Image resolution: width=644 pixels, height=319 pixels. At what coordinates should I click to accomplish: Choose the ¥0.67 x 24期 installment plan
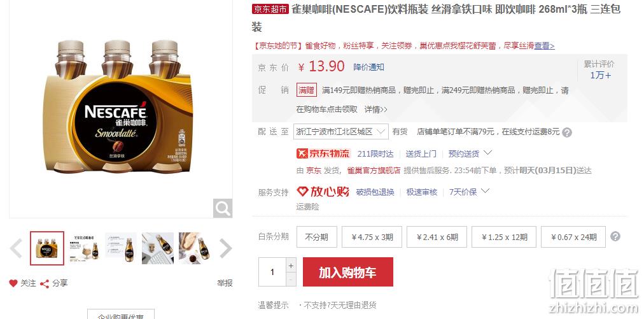pyautogui.click(x=573, y=237)
